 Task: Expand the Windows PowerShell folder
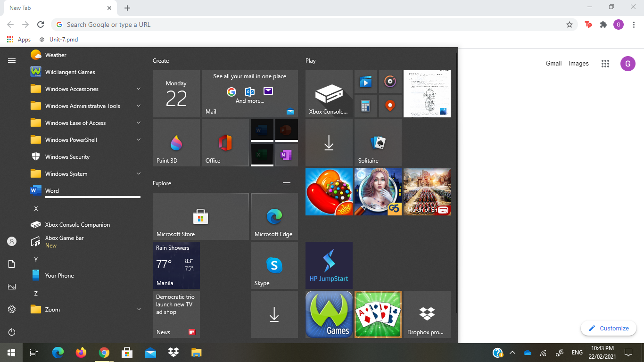(x=85, y=140)
